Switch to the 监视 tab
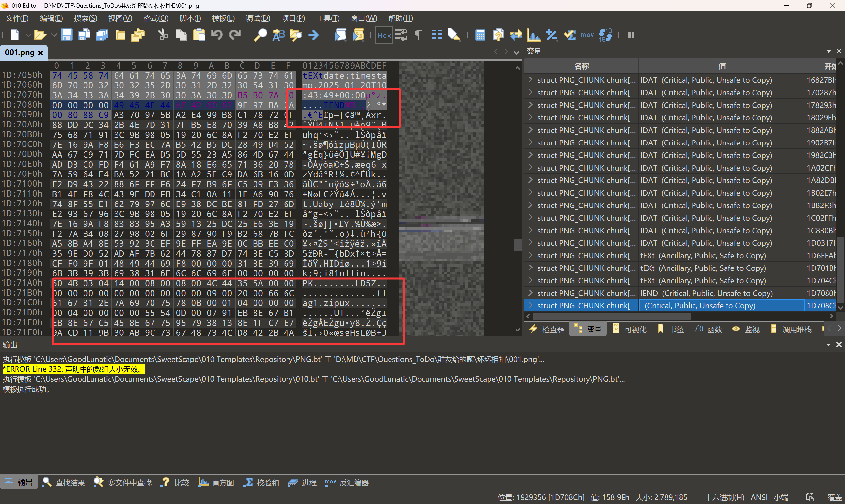845x504 pixels. (746, 329)
